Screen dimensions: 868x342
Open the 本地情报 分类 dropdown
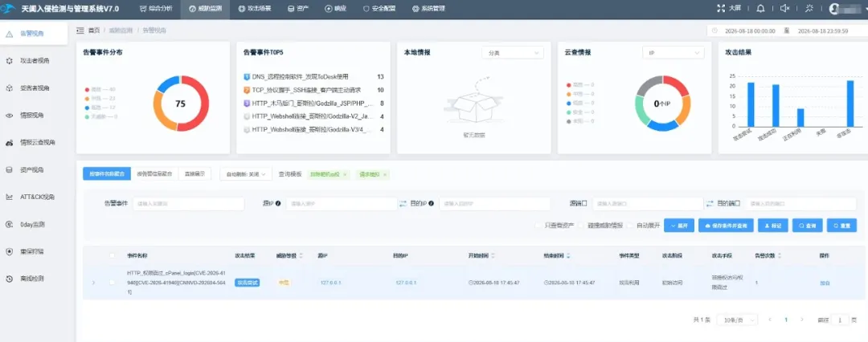point(513,52)
